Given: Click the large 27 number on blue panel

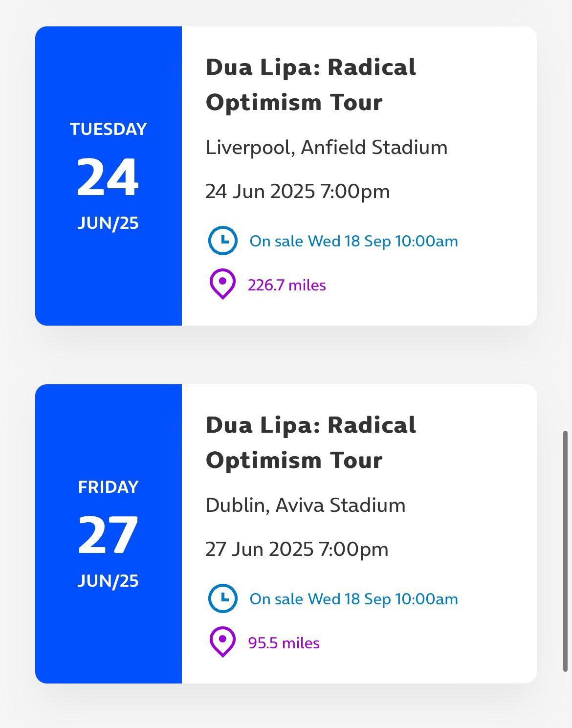Looking at the screenshot, I should click(108, 535).
